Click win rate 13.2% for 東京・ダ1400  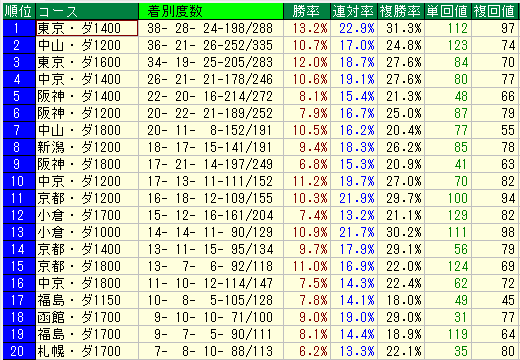pos(307,28)
